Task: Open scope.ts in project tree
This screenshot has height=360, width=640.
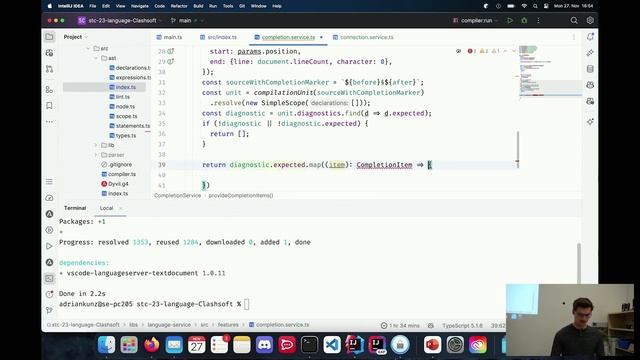Action: 123,116
